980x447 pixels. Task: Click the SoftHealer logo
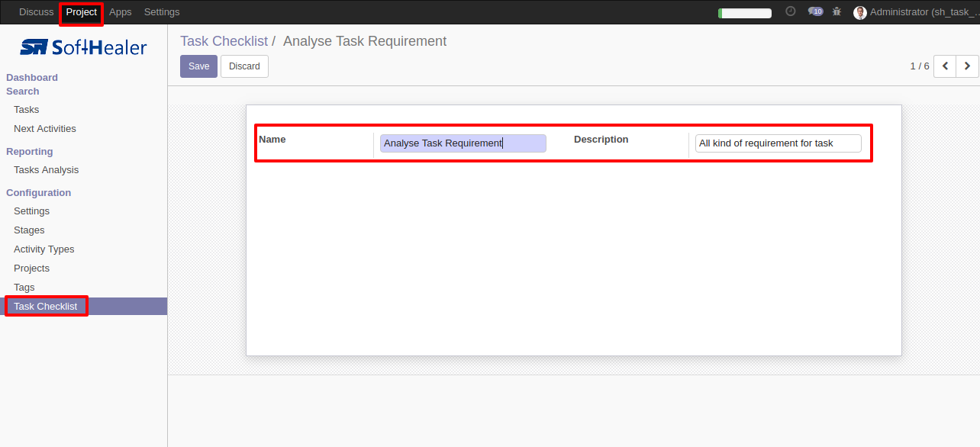tap(83, 47)
